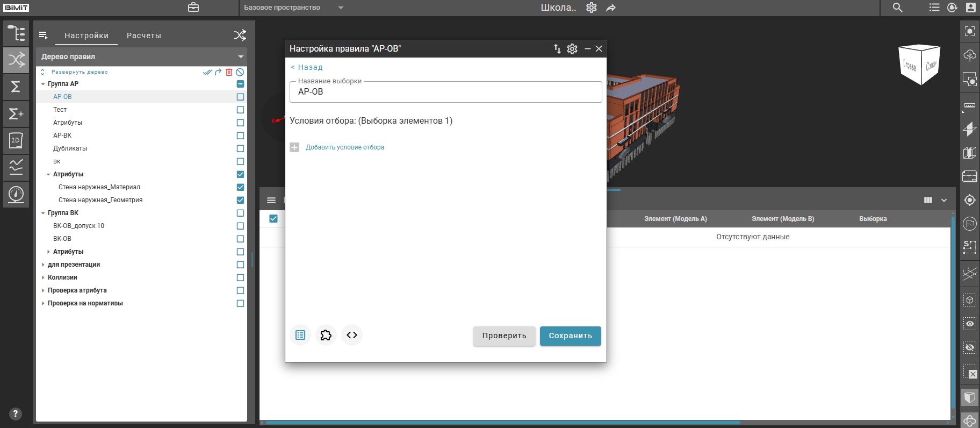Switch to the Расчеты tab
980x428 pixels.
point(143,35)
